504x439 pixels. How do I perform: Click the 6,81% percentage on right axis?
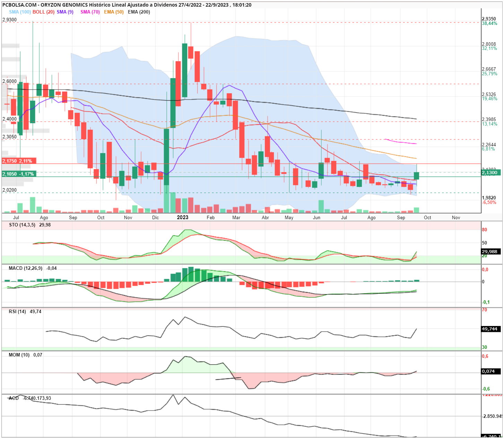[488, 149]
